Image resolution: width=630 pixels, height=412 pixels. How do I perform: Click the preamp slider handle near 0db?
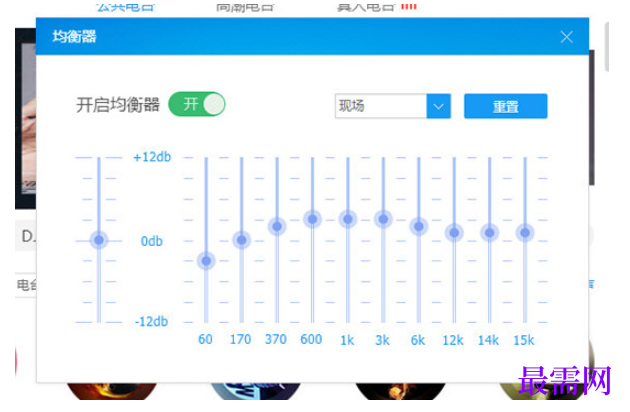(99, 240)
